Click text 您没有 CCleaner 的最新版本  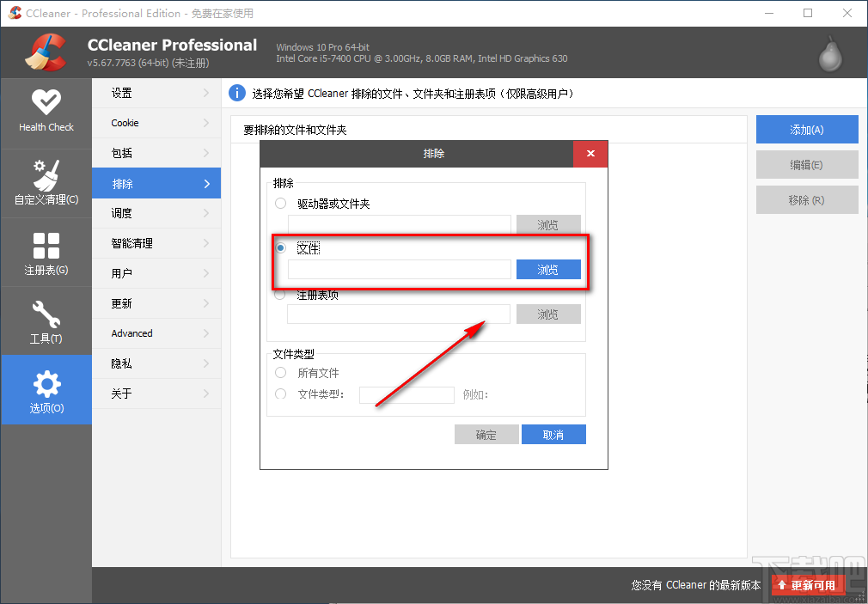(696, 585)
